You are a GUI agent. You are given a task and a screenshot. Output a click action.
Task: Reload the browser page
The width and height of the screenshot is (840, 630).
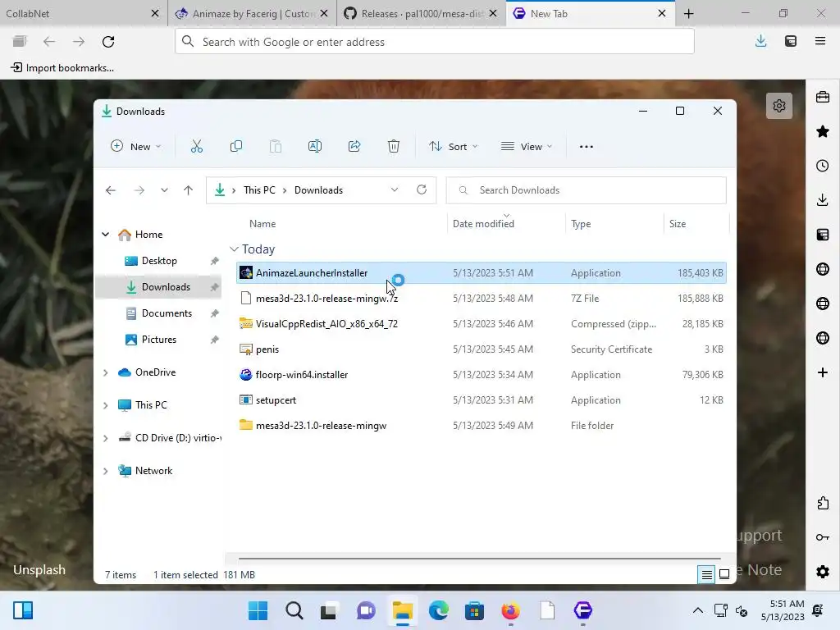click(108, 41)
